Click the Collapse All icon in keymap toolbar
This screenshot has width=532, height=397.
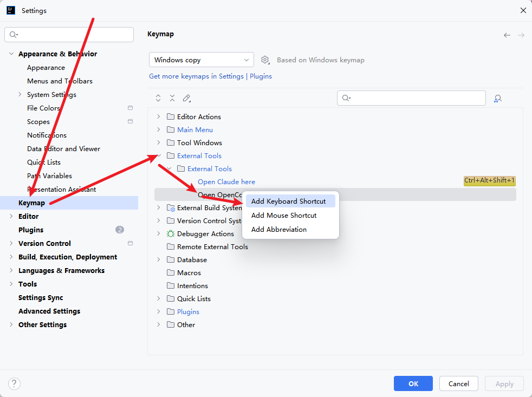click(x=172, y=99)
